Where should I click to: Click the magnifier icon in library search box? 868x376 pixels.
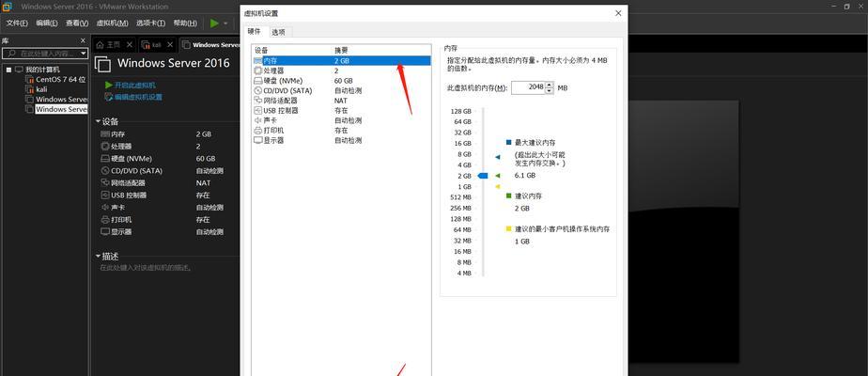pyautogui.click(x=11, y=54)
